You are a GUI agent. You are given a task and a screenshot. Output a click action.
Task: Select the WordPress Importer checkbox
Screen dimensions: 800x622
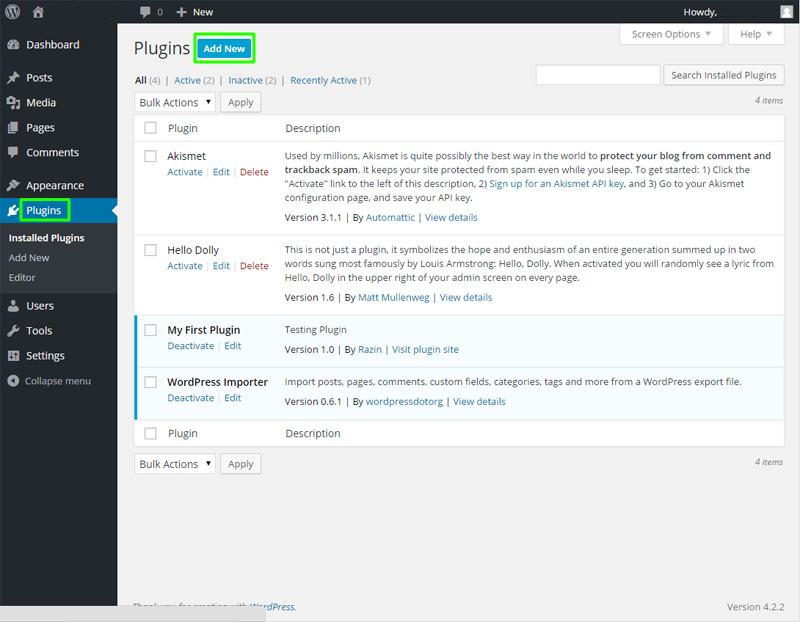[x=151, y=382]
